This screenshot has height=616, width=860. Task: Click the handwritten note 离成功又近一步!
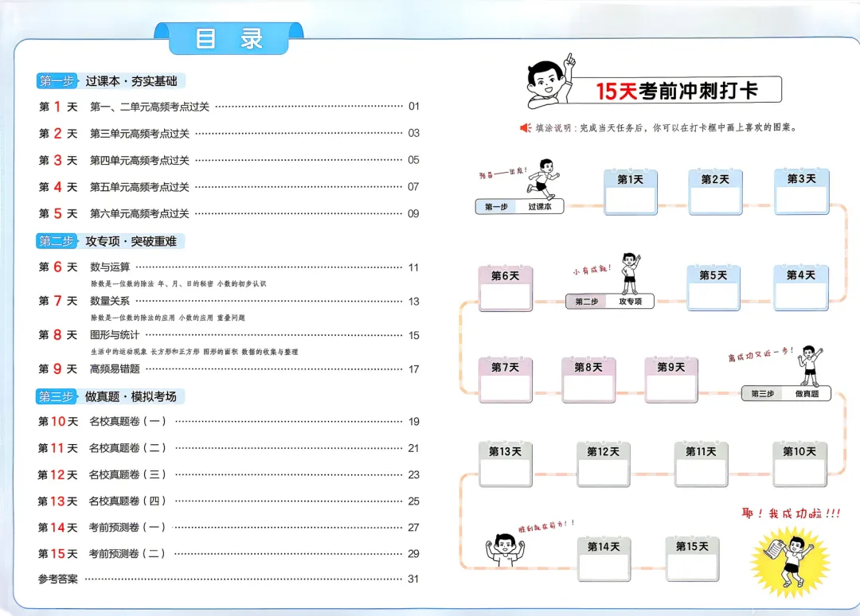click(760, 354)
